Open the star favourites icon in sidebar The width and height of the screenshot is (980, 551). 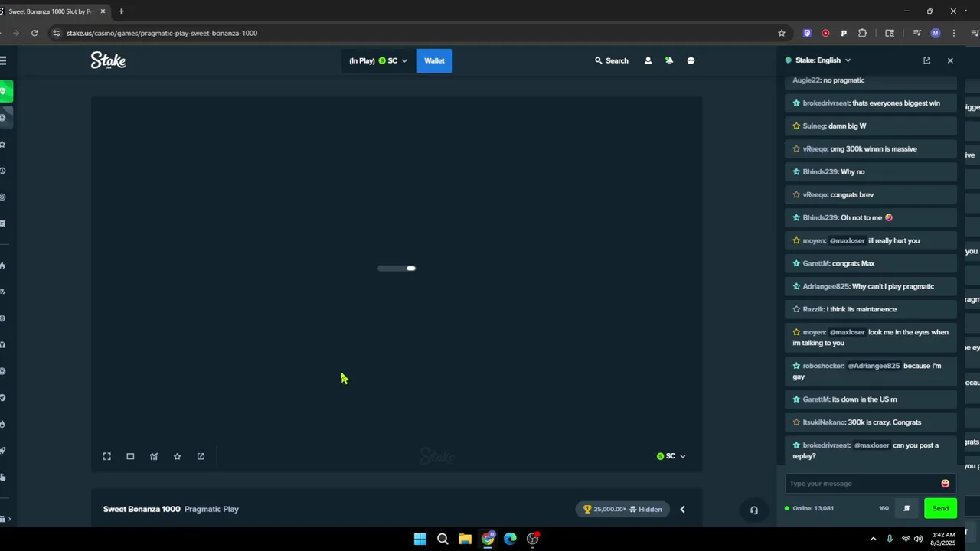pyautogui.click(x=3, y=144)
